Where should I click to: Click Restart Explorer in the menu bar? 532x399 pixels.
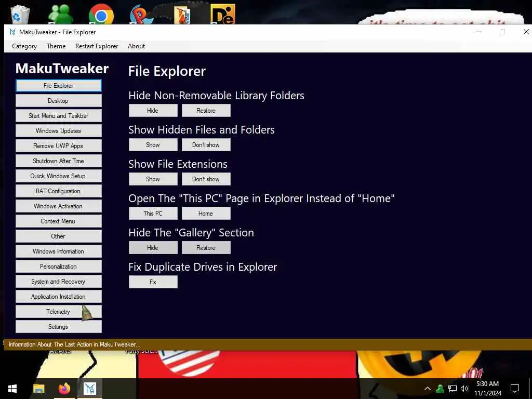click(97, 46)
